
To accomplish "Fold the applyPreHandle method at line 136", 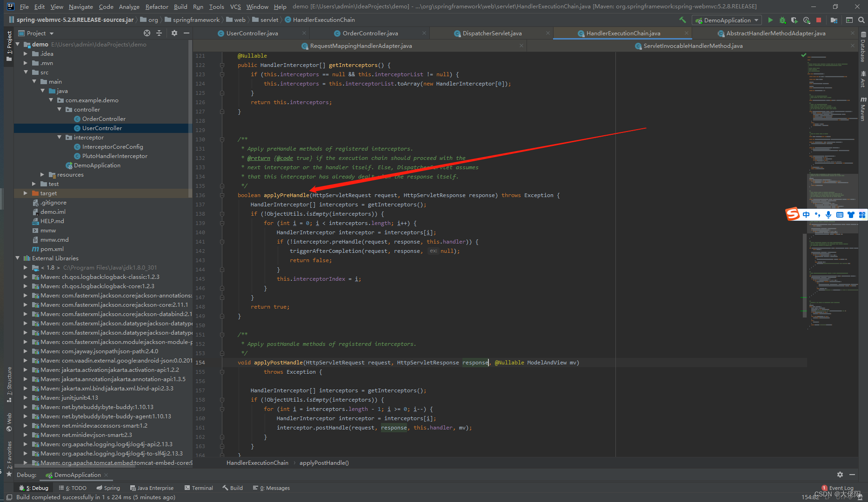I will point(222,195).
